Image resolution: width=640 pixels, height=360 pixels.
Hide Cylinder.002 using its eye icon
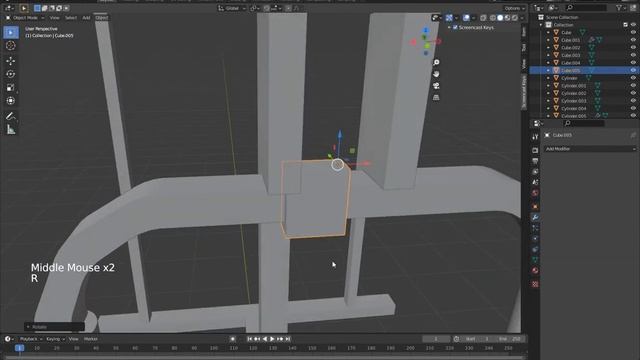click(x=633, y=93)
